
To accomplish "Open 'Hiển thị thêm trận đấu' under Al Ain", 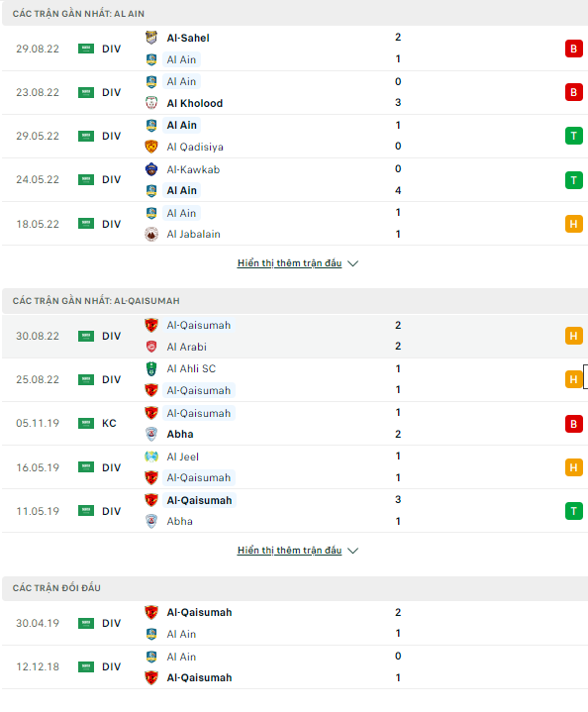I will [289, 263].
